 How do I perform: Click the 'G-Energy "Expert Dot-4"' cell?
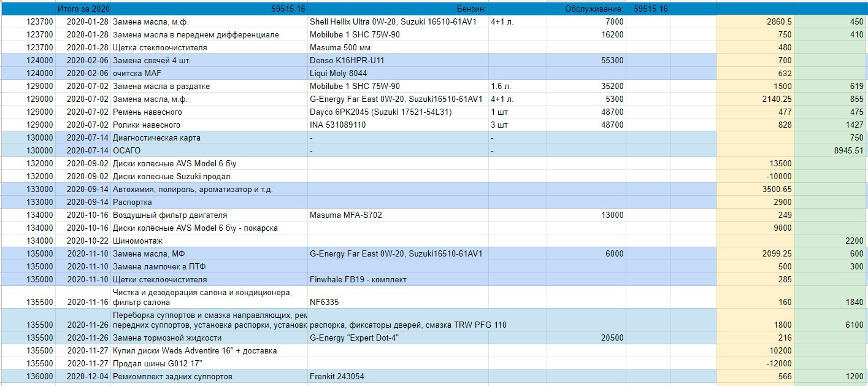tap(398, 338)
